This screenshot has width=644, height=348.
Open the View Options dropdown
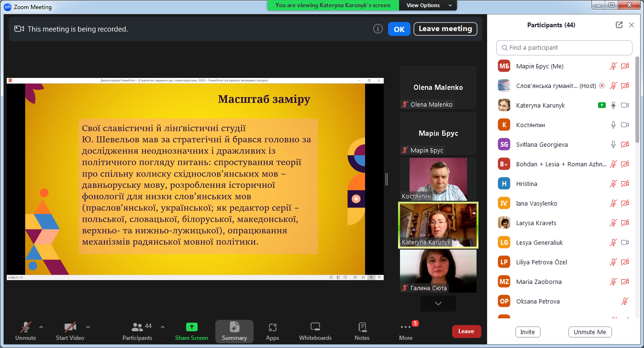pyautogui.click(x=429, y=5)
